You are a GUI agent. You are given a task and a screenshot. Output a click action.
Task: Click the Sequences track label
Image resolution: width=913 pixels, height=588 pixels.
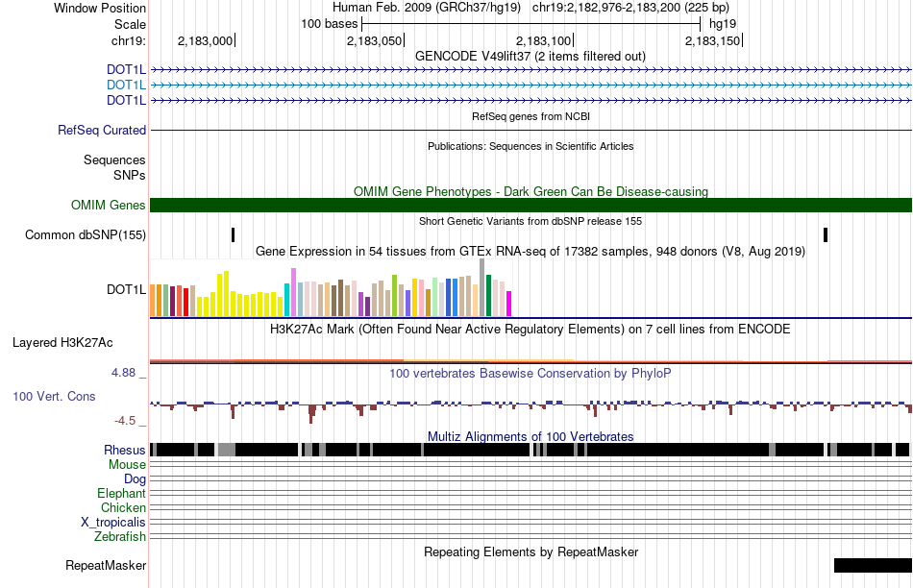(114, 160)
